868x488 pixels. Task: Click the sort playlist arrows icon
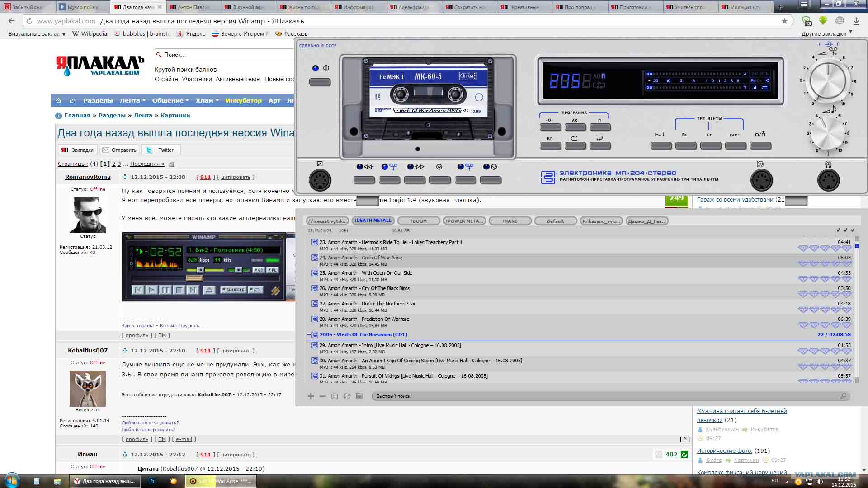point(347,396)
